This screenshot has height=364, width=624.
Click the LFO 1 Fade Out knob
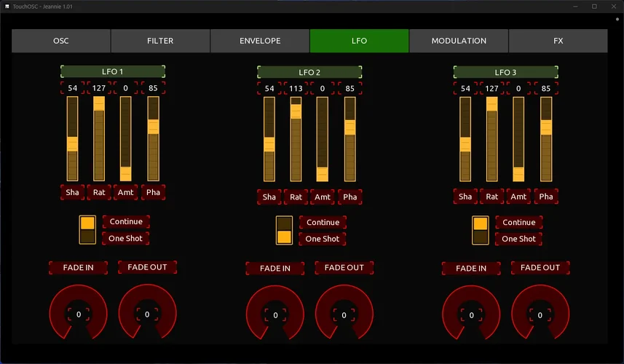147,313
